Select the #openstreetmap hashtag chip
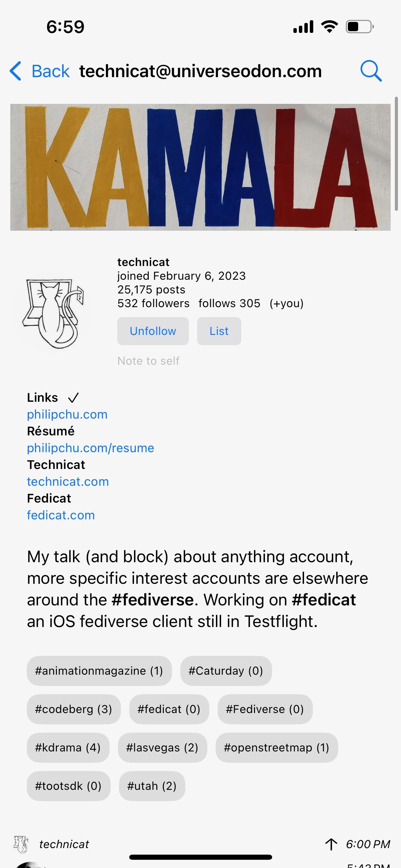401x868 pixels. click(277, 748)
